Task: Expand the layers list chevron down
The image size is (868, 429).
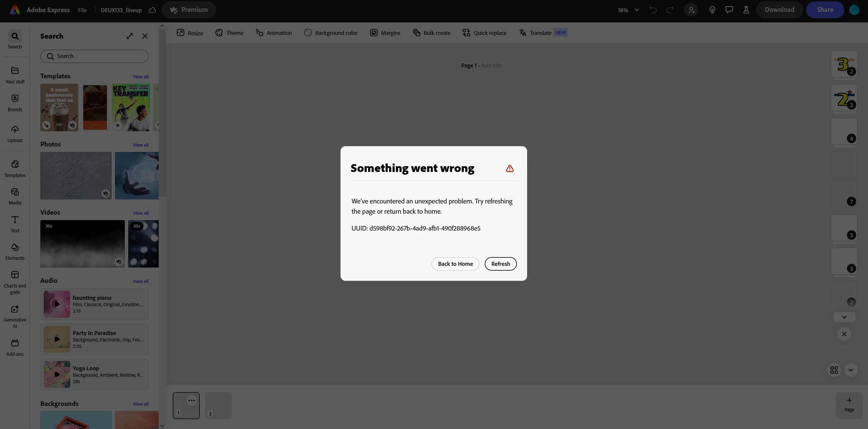Action: click(844, 317)
